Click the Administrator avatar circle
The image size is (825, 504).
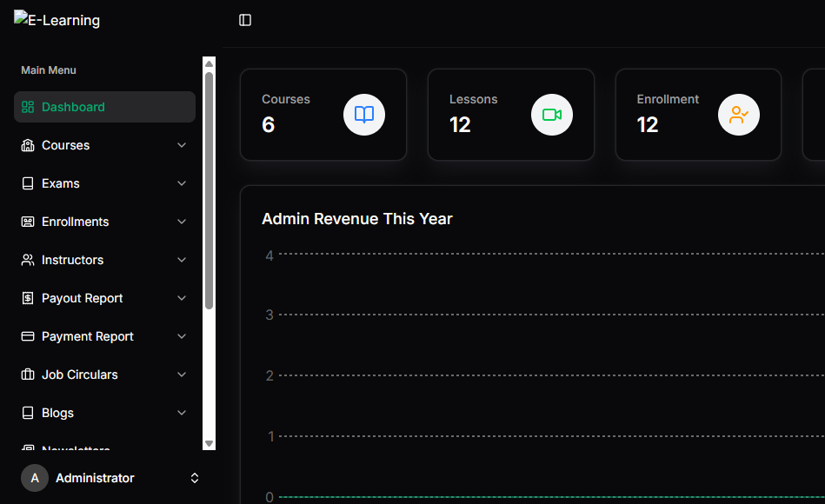coord(35,478)
